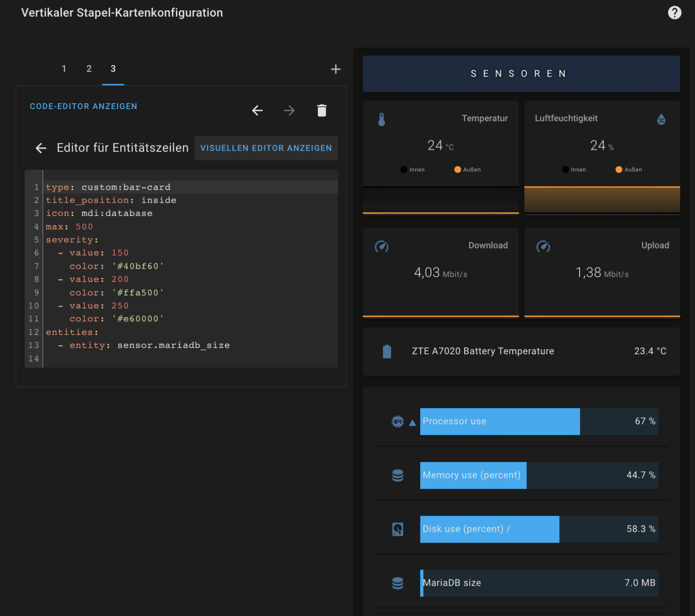Open the Download 4,03 Mbit/s value
The width and height of the screenshot is (695, 616).
(x=440, y=272)
